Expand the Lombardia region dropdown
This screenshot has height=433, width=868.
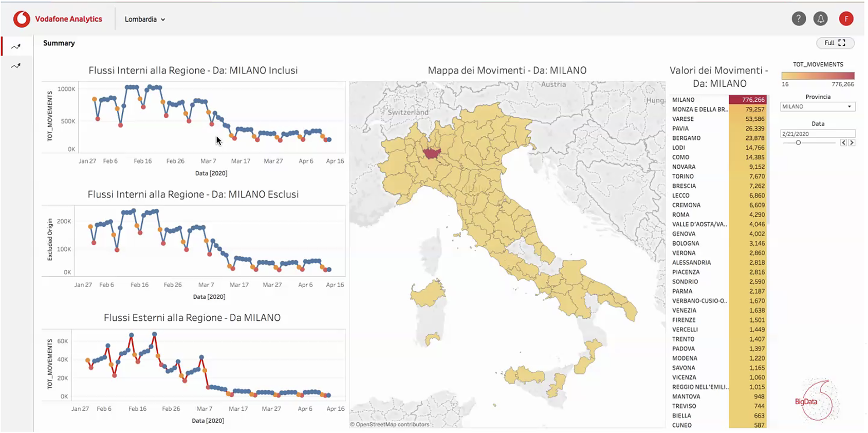coord(145,20)
